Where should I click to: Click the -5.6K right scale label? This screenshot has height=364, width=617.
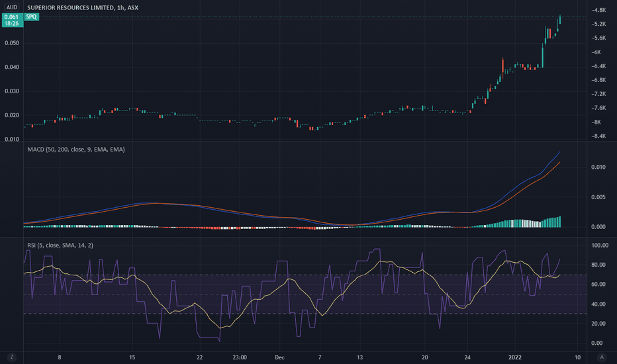(x=598, y=38)
